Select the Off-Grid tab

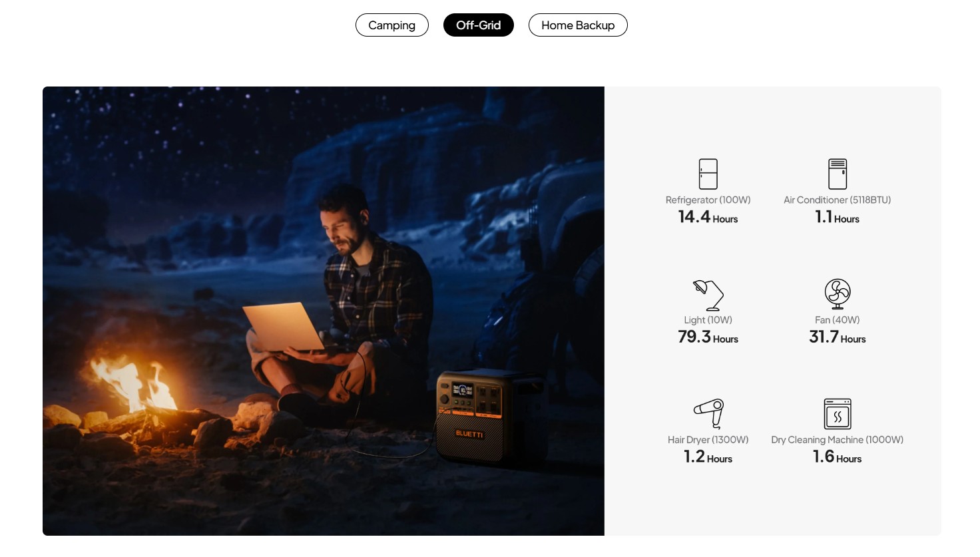(478, 25)
